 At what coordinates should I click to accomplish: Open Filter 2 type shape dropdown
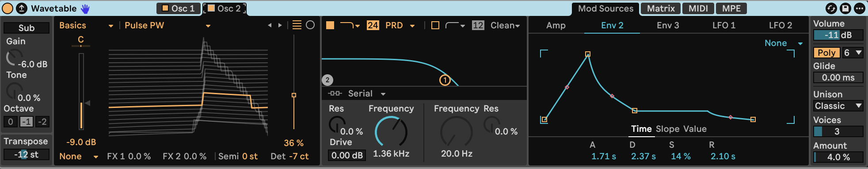click(455, 26)
